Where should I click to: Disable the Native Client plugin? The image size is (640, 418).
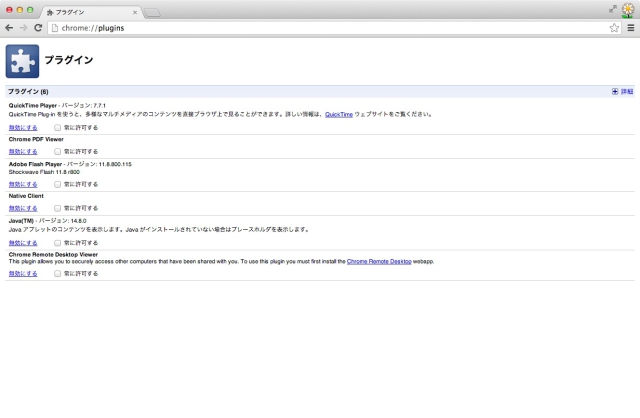point(23,208)
